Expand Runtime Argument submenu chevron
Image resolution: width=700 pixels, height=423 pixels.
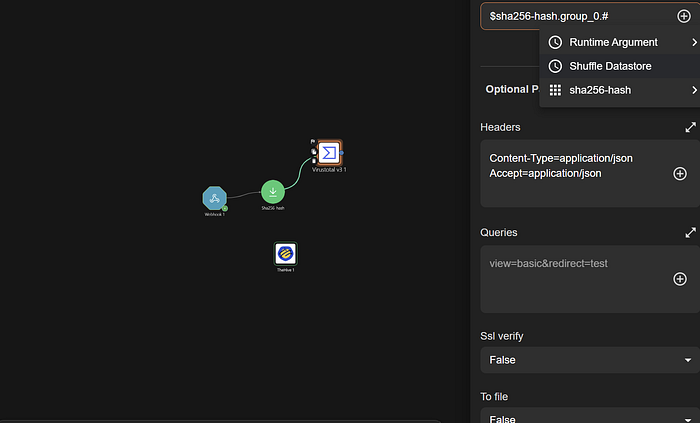pos(694,42)
